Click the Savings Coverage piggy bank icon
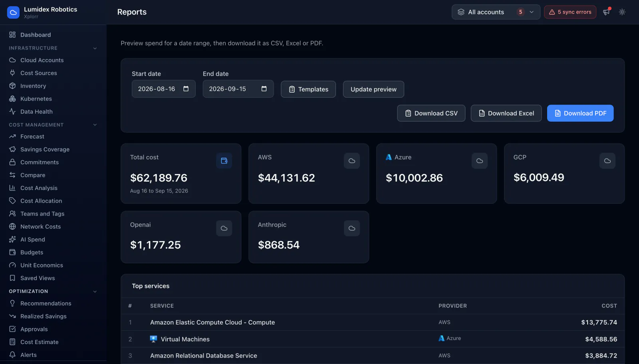Image resolution: width=639 pixels, height=364 pixels. (12, 149)
